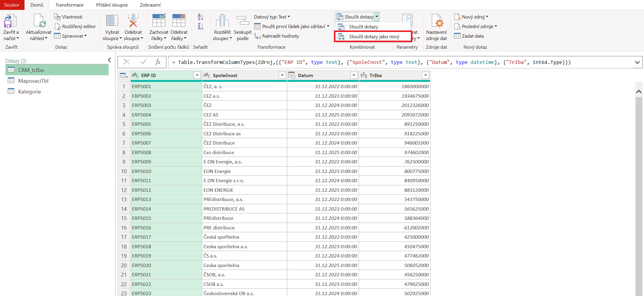Switch to the Transformace tab

click(69, 5)
